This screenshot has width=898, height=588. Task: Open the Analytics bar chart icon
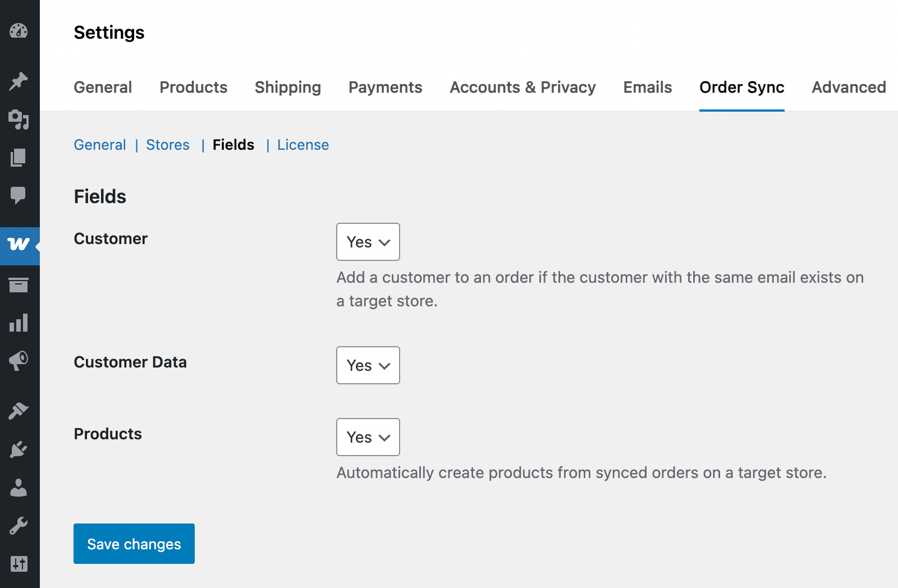[19, 323]
